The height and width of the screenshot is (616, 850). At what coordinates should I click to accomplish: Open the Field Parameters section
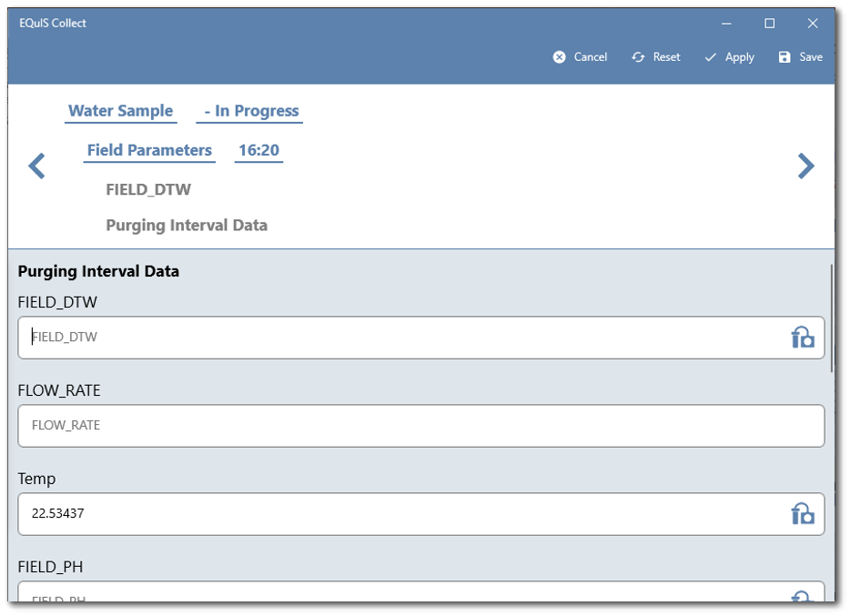coord(148,150)
